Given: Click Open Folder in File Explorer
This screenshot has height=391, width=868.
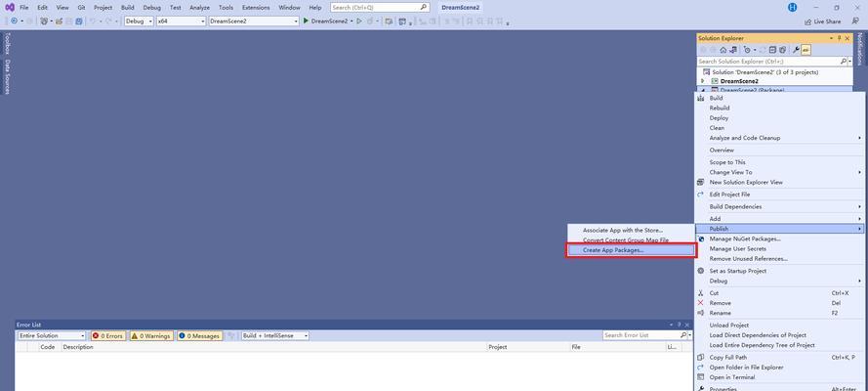Looking at the screenshot, I should tap(779, 368).
